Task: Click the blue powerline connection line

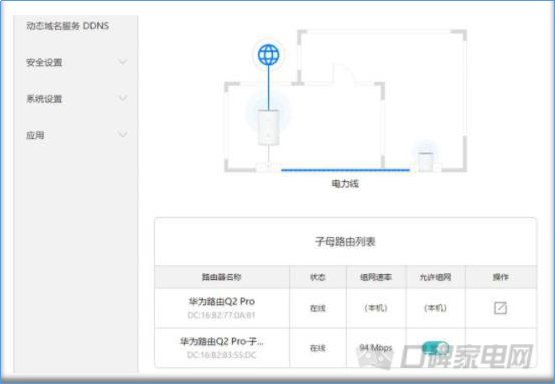Action: click(345, 170)
